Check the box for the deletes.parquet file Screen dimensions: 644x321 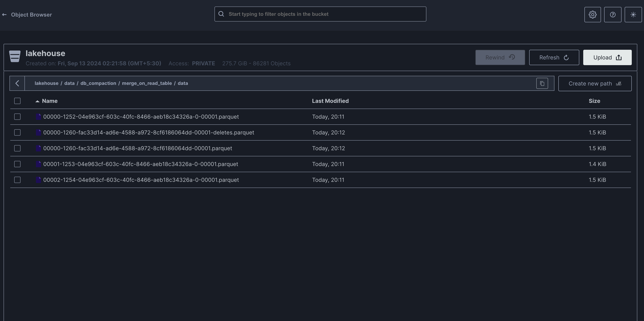tap(17, 132)
